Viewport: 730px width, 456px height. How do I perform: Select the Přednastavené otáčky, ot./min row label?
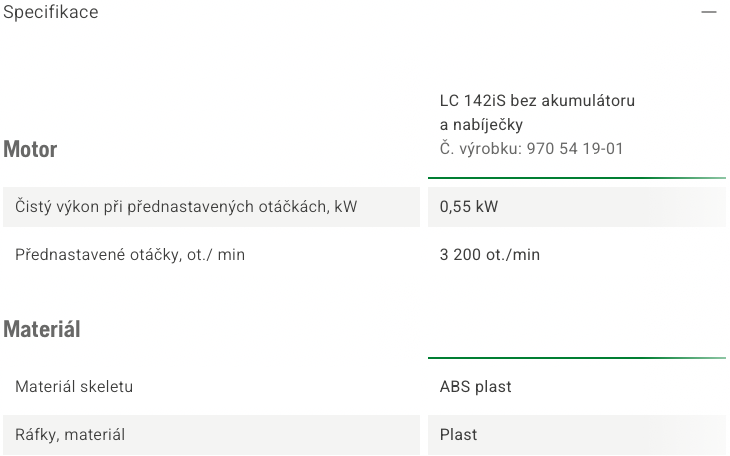[x=130, y=255]
